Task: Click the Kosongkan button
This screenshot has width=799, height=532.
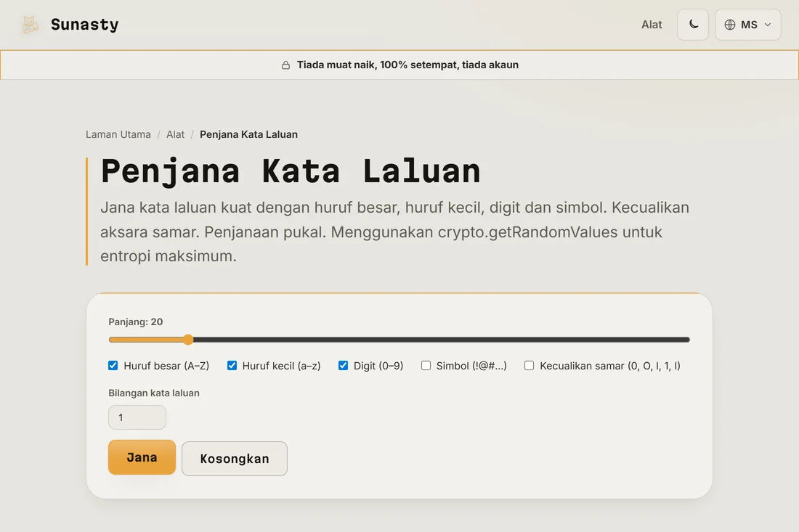Action: pos(235,459)
